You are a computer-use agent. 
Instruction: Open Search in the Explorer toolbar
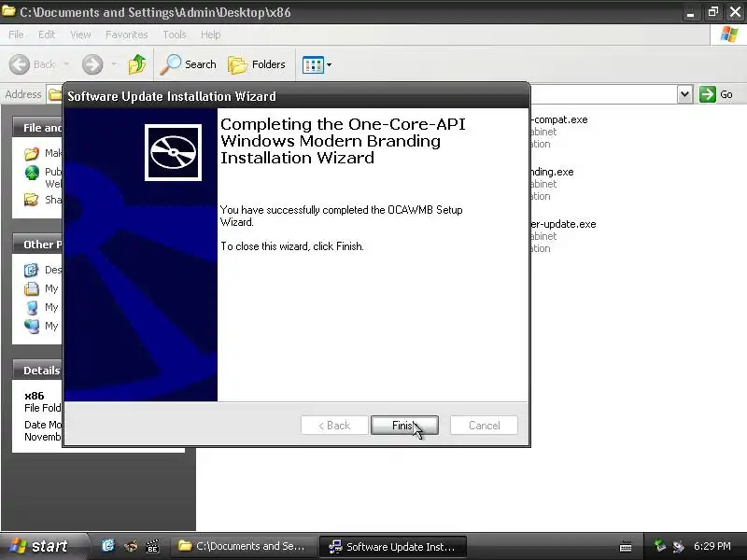point(189,64)
